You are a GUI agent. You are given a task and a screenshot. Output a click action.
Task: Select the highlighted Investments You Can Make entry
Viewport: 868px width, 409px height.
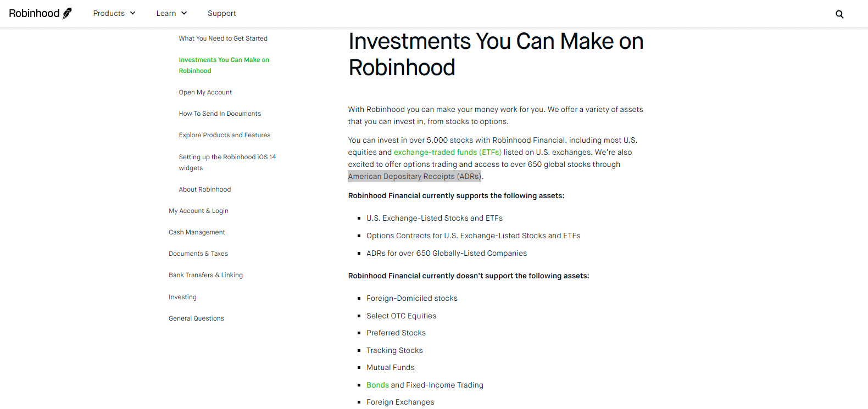[x=224, y=65]
